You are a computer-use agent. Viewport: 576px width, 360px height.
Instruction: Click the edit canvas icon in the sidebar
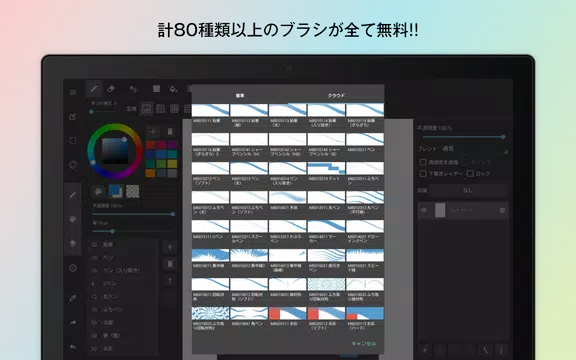[x=73, y=116]
